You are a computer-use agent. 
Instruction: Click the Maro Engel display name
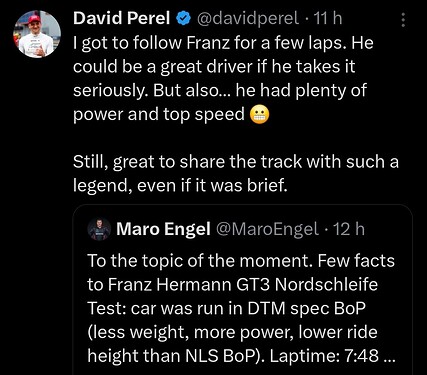pyautogui.click(x=163, y=229)
